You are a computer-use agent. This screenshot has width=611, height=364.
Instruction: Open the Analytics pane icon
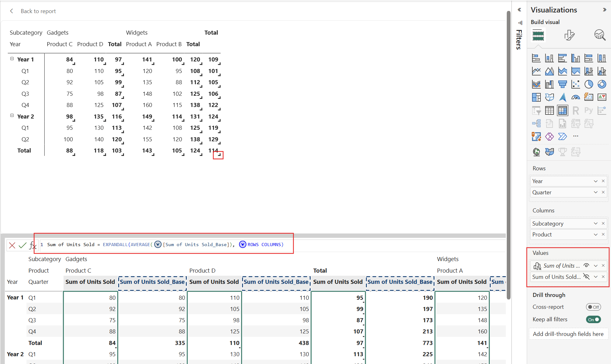click(x=599, y=35)
